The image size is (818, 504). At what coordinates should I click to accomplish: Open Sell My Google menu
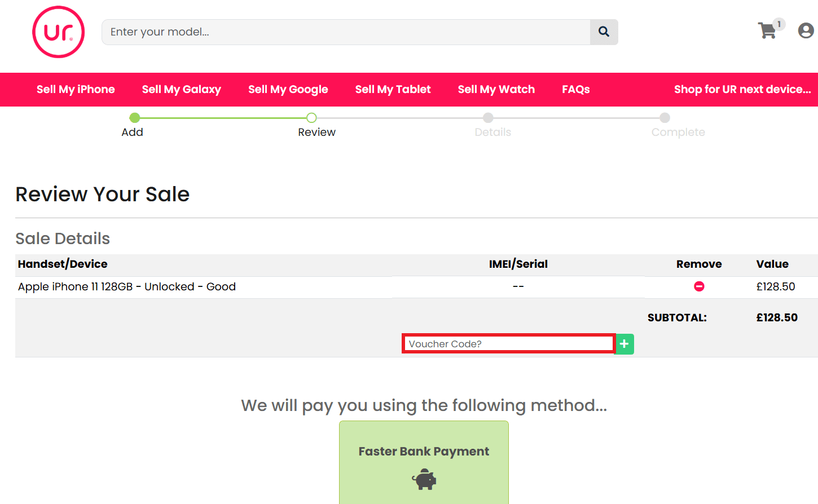click(288, 89)
